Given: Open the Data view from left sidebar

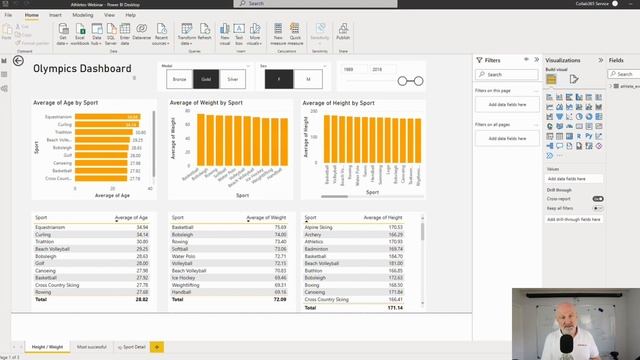Looking at the screenshot, I should click(x=4, y=75).
